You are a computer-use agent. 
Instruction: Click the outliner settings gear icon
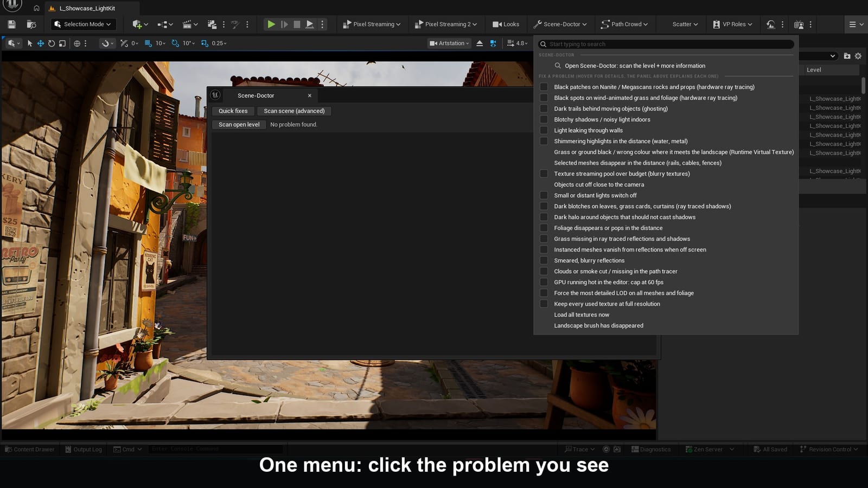click(858, 56)
